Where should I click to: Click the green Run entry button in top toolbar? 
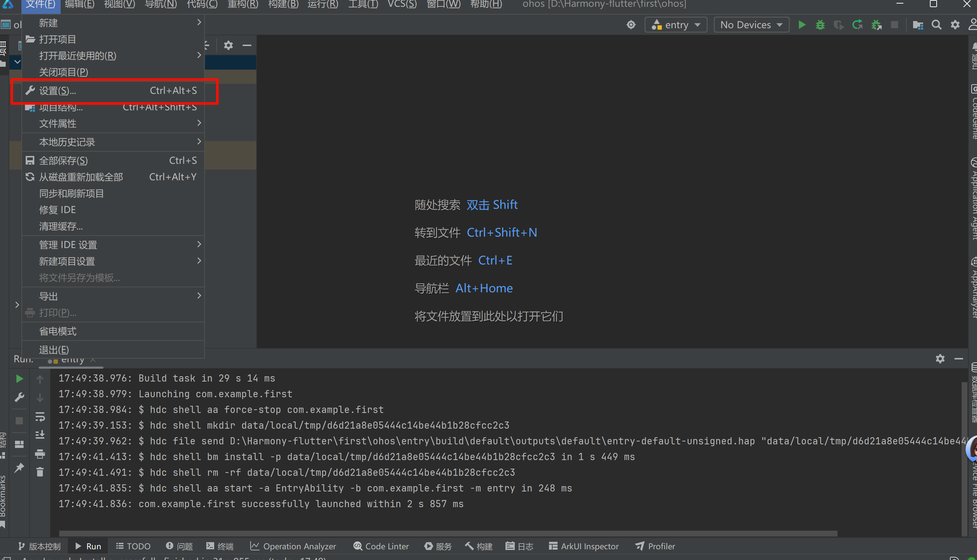click(x=802, y=25)
